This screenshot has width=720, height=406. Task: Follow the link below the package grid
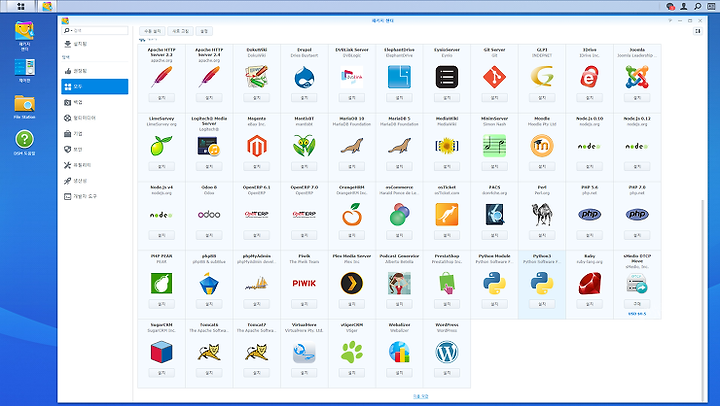421,396
